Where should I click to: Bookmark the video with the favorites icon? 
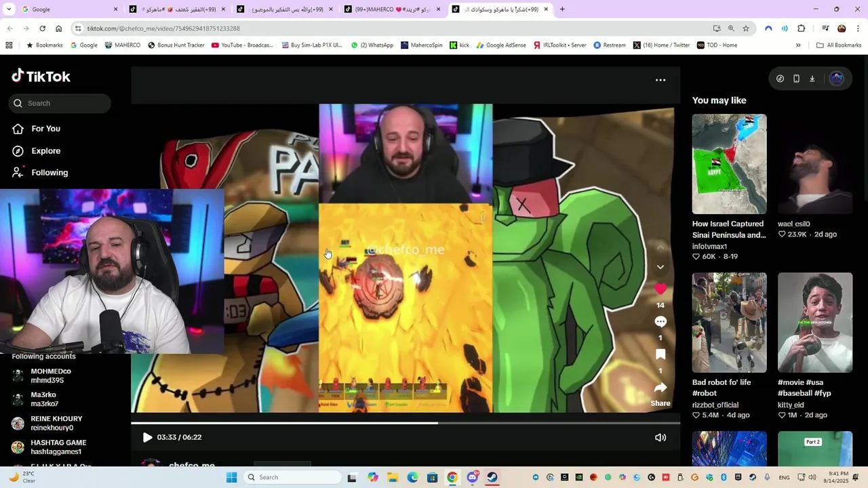pyautogui.click(x=660, y=354)
